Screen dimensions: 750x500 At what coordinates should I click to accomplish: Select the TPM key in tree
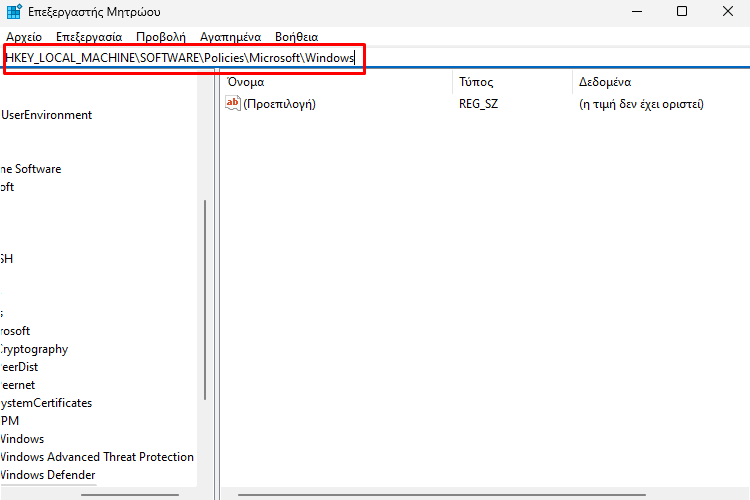[x=10, y=421]
